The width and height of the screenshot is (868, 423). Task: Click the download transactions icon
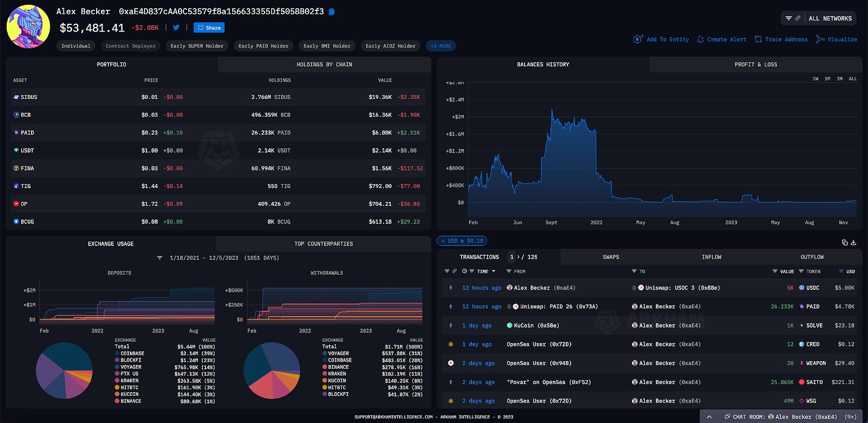853,242
